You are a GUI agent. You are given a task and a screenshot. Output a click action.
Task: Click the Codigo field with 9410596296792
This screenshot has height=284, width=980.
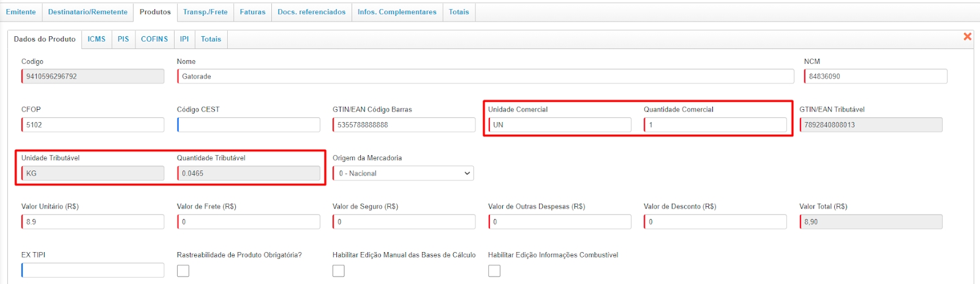click(x=92, y=77)
